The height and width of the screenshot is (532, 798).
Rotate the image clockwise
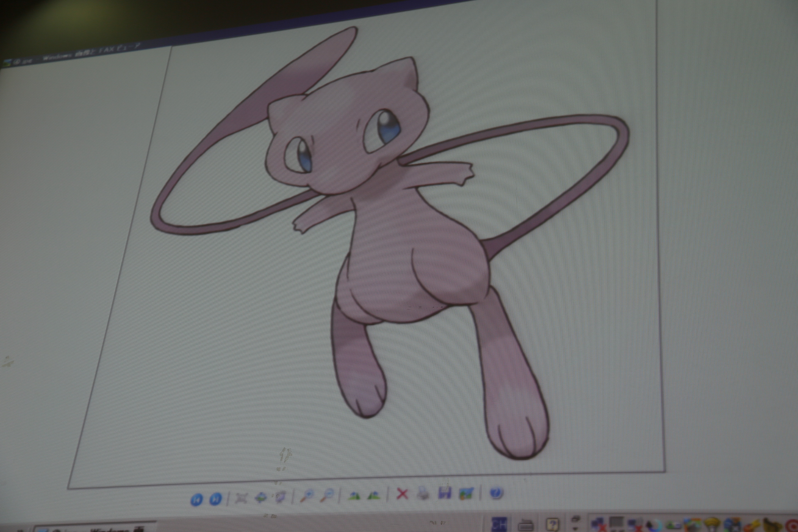(x=355, y=495)
